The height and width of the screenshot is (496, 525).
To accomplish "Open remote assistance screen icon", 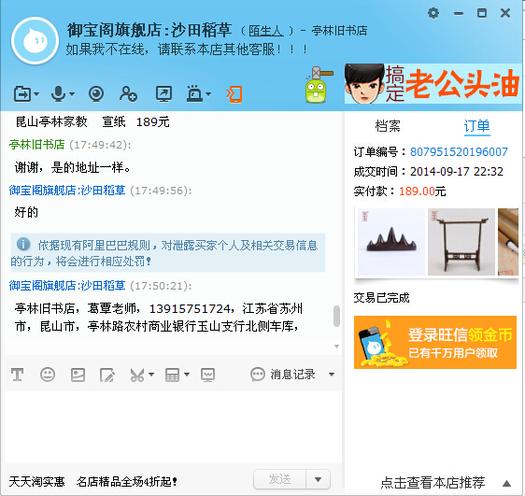I will click(164, 94).
